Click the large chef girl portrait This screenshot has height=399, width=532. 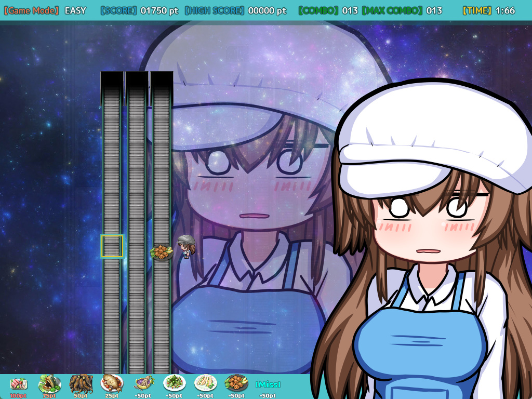click(422, 239)
